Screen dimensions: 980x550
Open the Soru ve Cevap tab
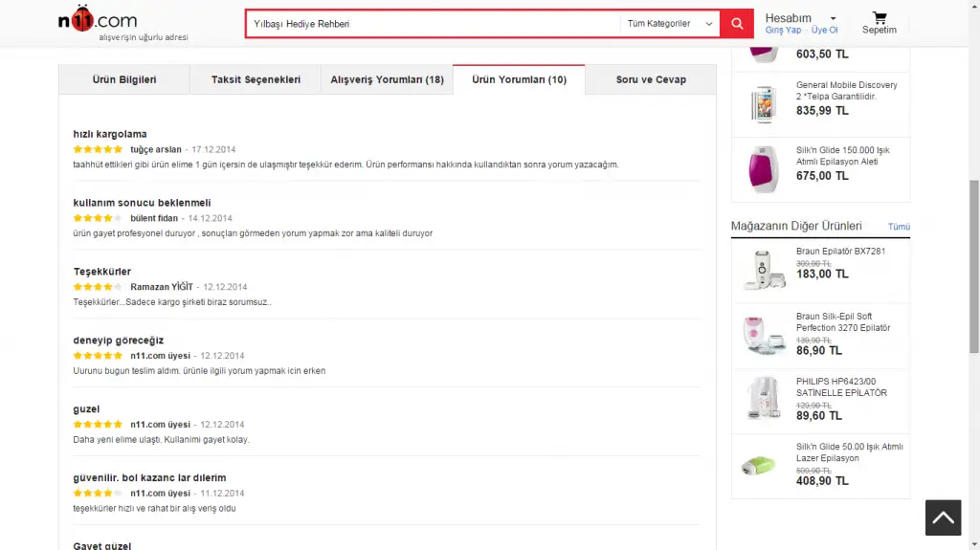point(651,79)
